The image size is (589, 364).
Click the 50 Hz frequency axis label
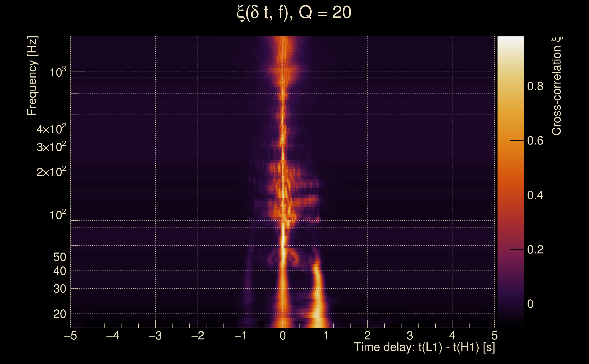59,257
